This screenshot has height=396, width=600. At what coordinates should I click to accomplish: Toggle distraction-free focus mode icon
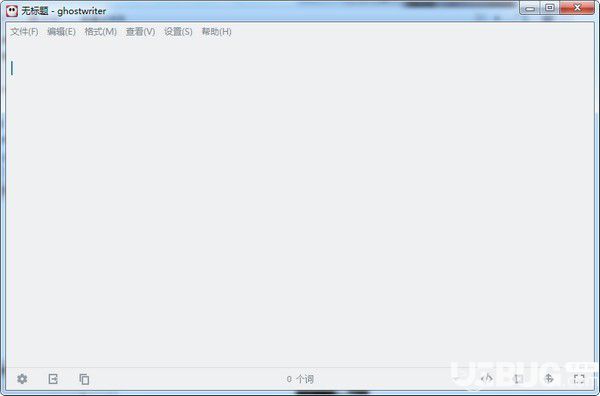coord(549,379)
